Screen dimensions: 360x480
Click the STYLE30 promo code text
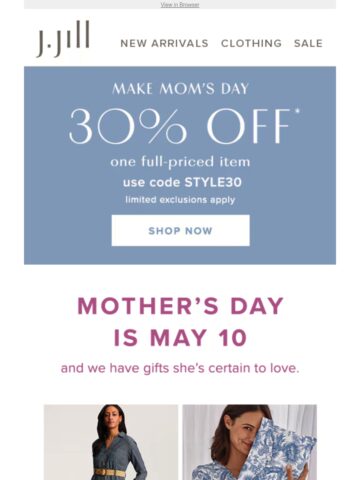(x=213, y=182)
